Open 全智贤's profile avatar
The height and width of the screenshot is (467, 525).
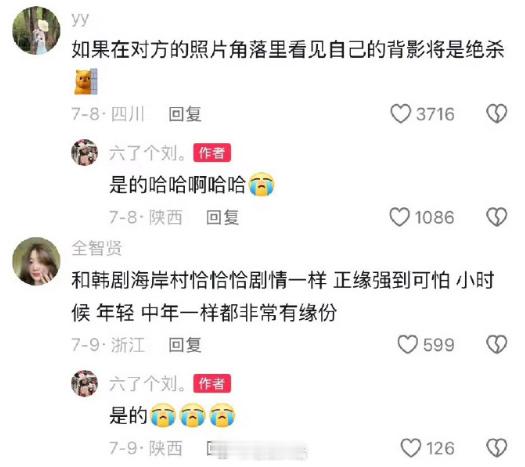click(x=36, y=261)
